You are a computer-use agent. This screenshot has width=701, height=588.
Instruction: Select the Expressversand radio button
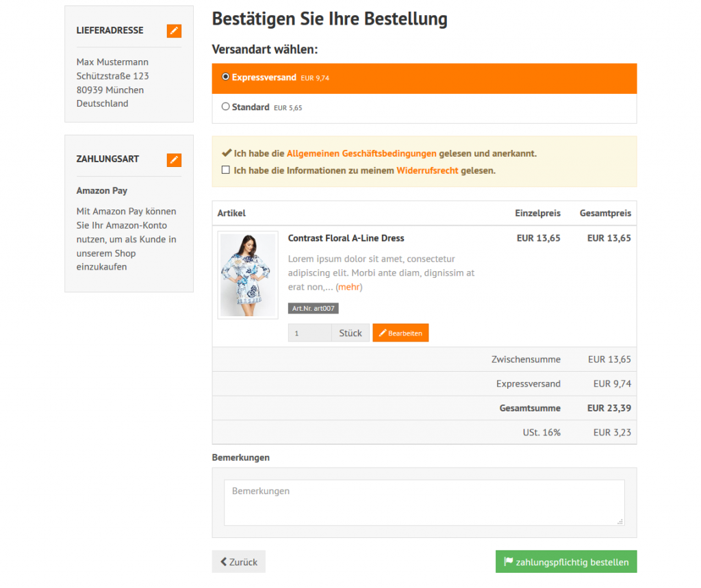226,77
